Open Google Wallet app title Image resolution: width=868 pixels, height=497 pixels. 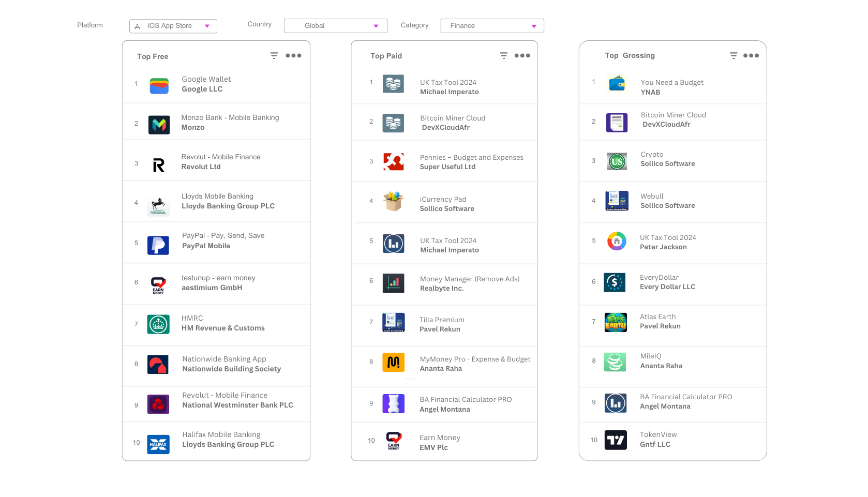(206, 79)
